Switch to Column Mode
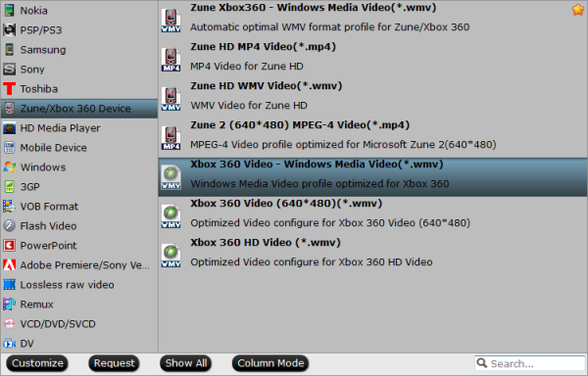Image resolution: width=588 pixels, height=376 pixels. pyautogui.click(x=270, y=363)
